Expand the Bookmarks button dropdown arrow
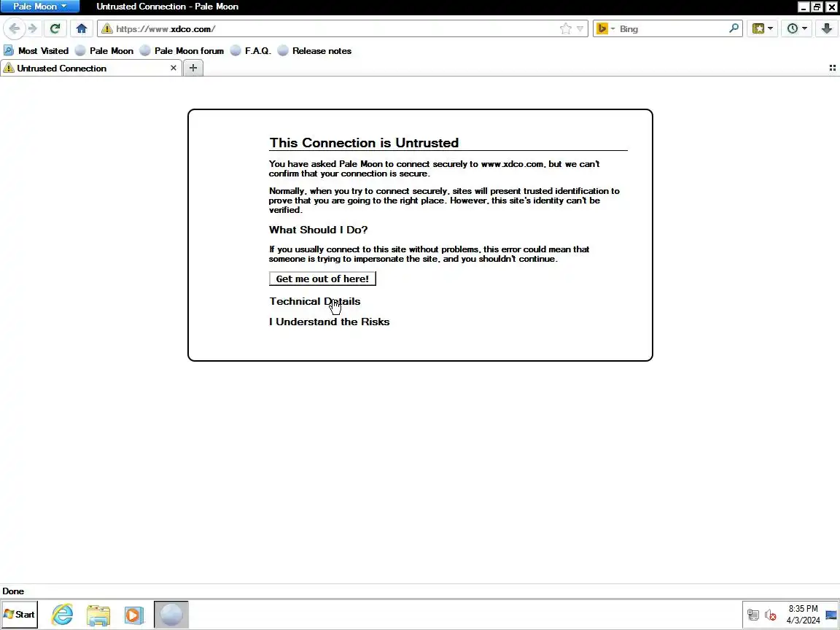Viewport: 840px width, 630px height. [x=770, y=28]
